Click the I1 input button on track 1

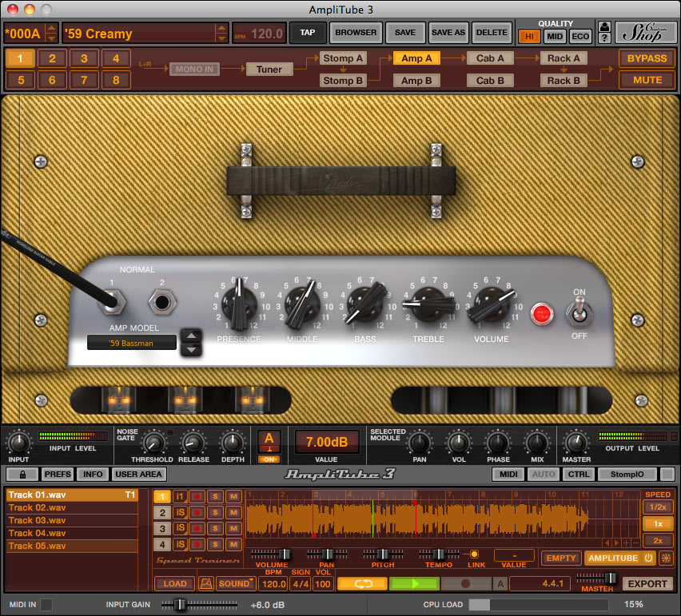(x=179, y=496)
